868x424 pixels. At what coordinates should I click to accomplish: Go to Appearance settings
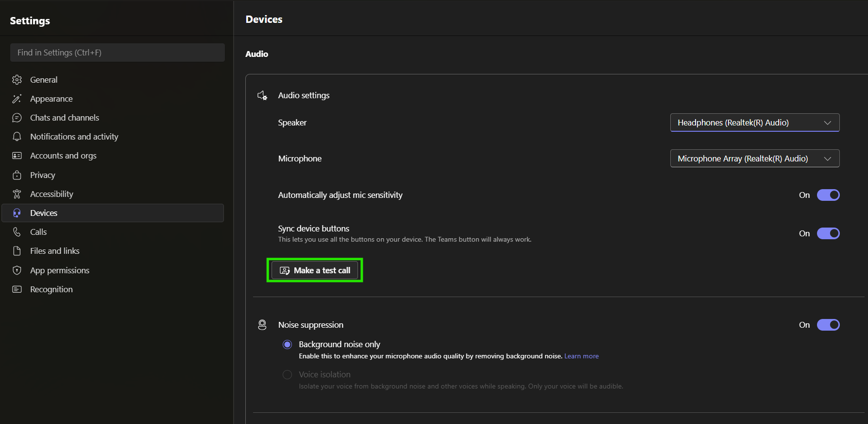pos(113,99)
